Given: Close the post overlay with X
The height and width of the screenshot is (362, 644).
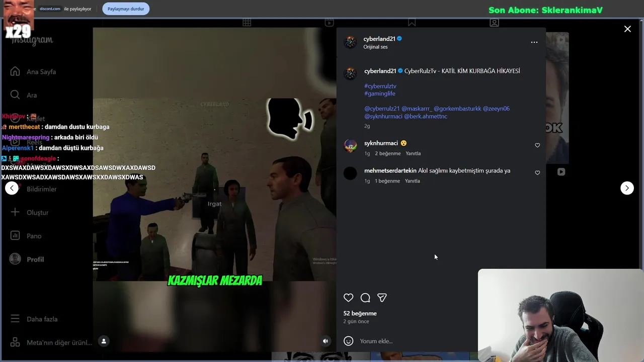Looking at the screenshot, I should (x=627, y=29).
